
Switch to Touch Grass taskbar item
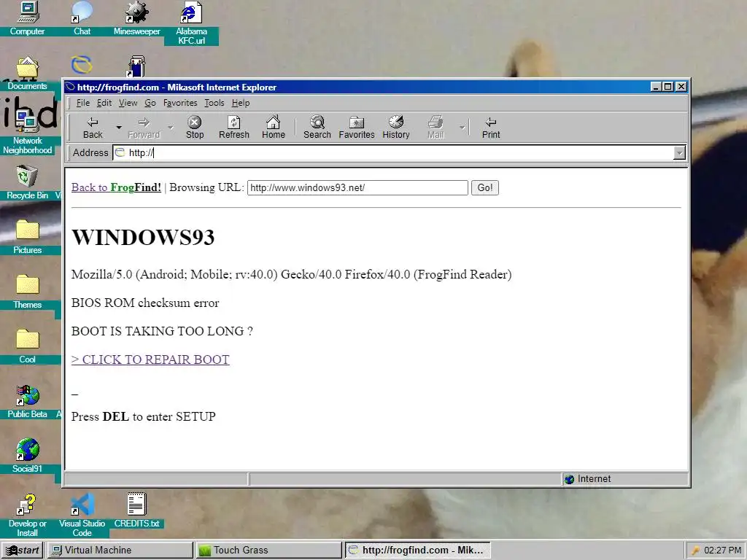(x=268, y=550)
